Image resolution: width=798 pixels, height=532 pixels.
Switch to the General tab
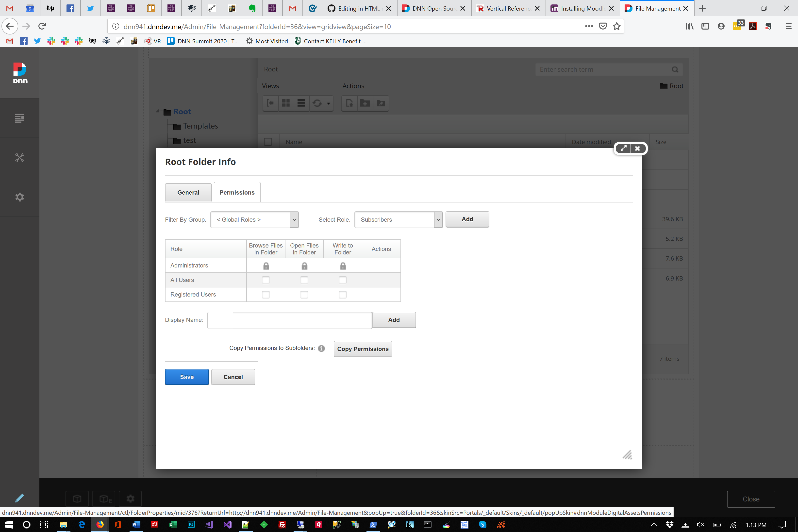(x=188, y=192)
